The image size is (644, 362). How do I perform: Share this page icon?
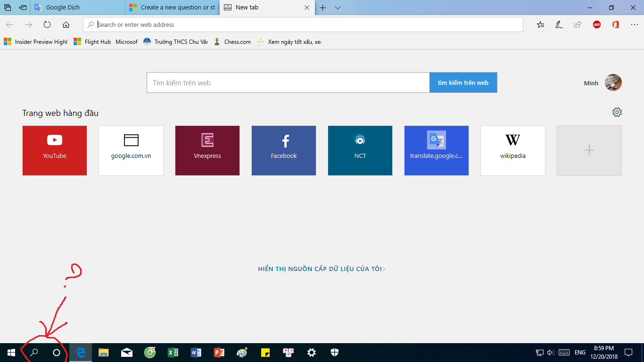click(x=578, y=25)
